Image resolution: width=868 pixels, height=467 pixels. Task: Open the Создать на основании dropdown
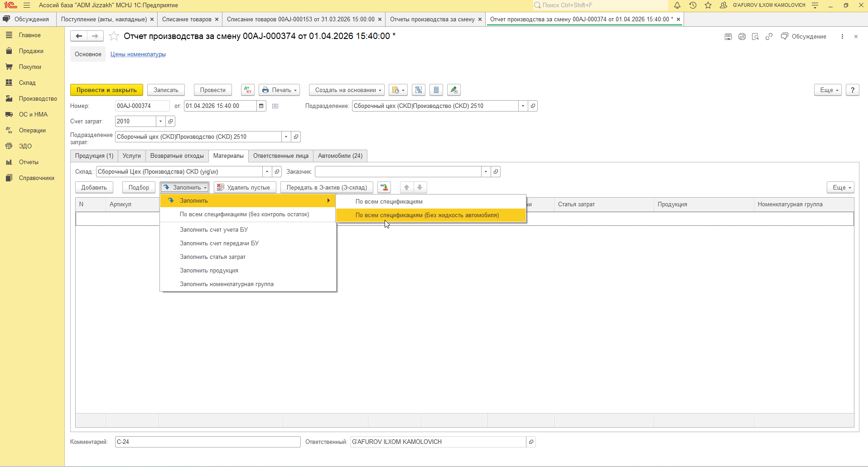pos(347,90)
